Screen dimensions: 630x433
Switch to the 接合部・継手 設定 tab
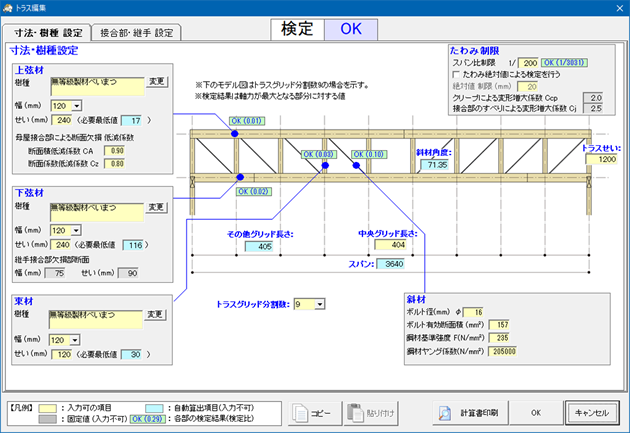pyautogui.click(x=138, y=32)
